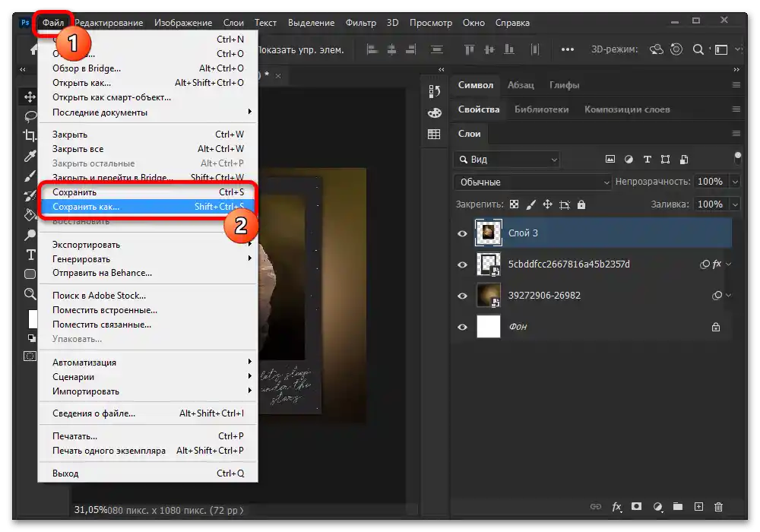Click the delete layer trash icon
The image size is (760, 532).
(718, 507)
